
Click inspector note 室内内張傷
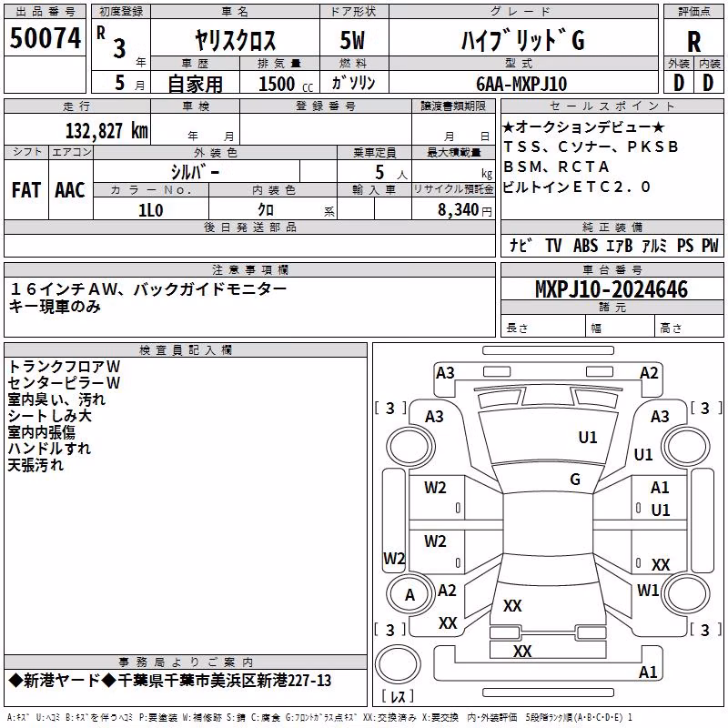click(x=41, y=432)
